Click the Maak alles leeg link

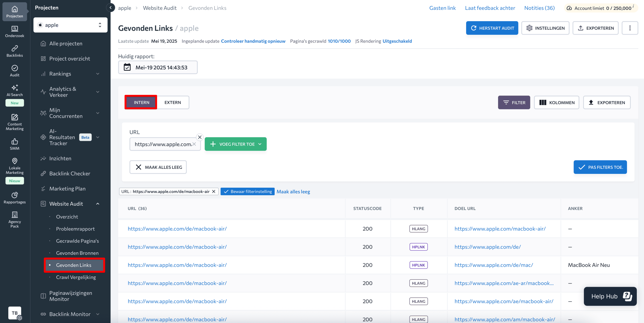click(293, 191)
